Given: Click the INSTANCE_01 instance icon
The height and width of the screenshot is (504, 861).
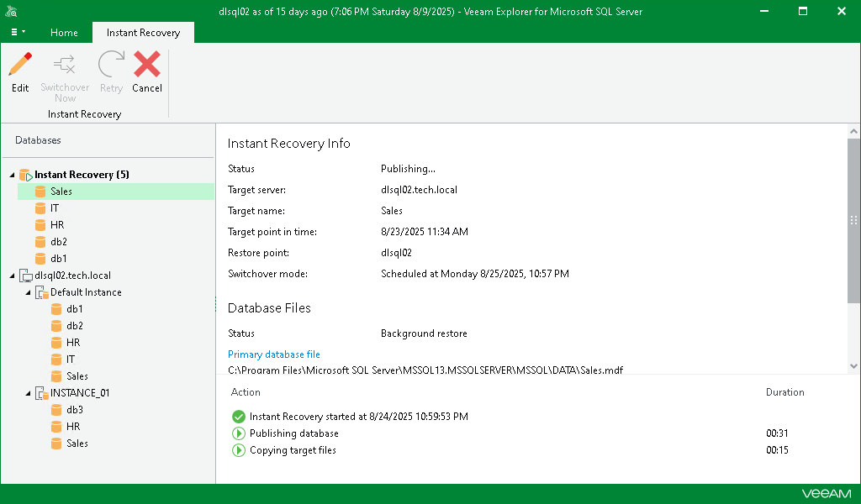Looking at the screenshot, I should click(40, 393).
